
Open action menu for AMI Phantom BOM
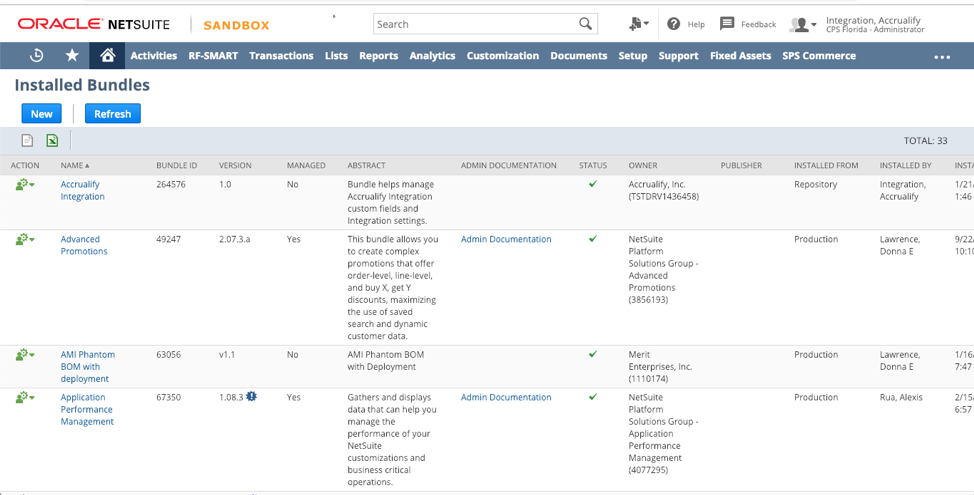click(25, 355)
